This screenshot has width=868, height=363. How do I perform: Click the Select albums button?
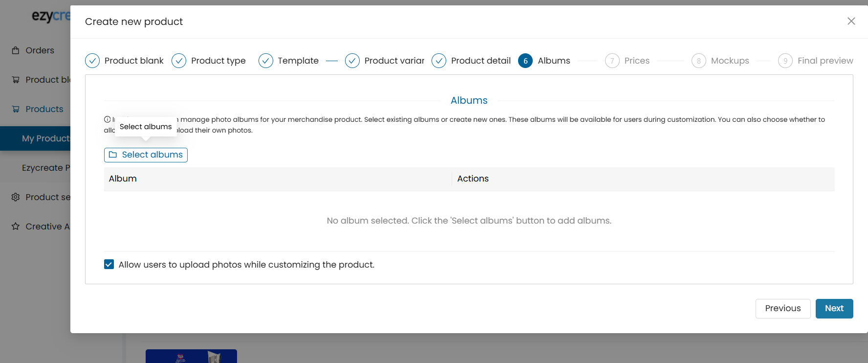coord(146,155)
